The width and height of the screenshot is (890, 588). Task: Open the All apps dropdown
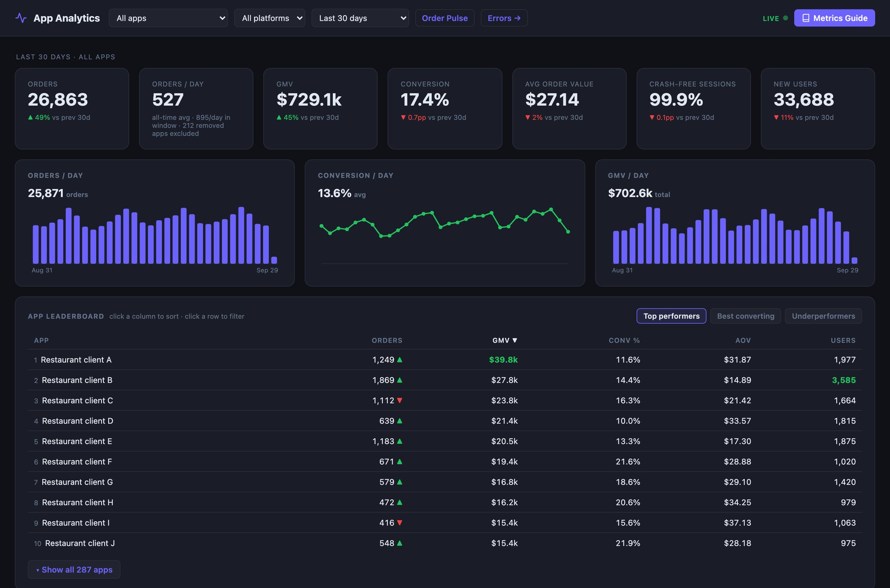168,18
